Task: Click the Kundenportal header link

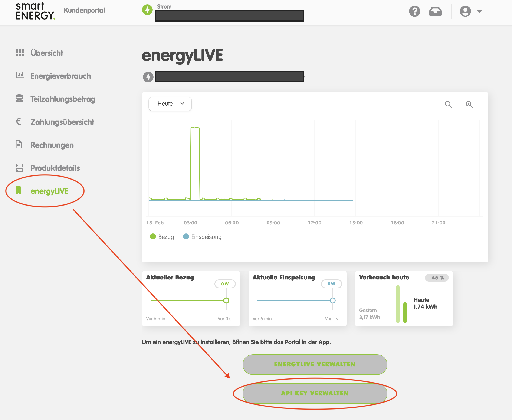Action: [x=84, y=10]
